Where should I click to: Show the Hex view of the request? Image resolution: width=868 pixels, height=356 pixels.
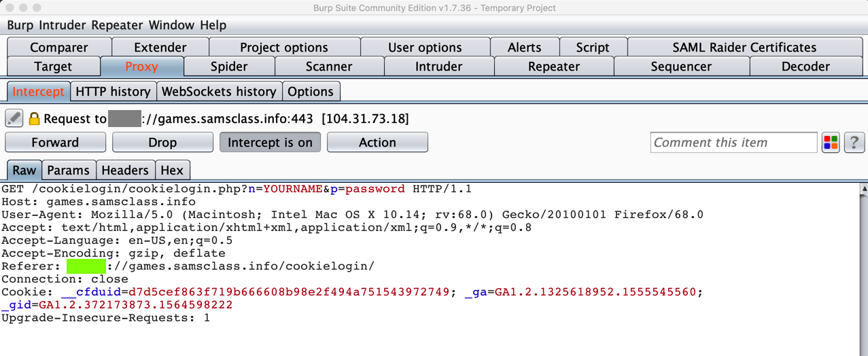coord(172,171)
